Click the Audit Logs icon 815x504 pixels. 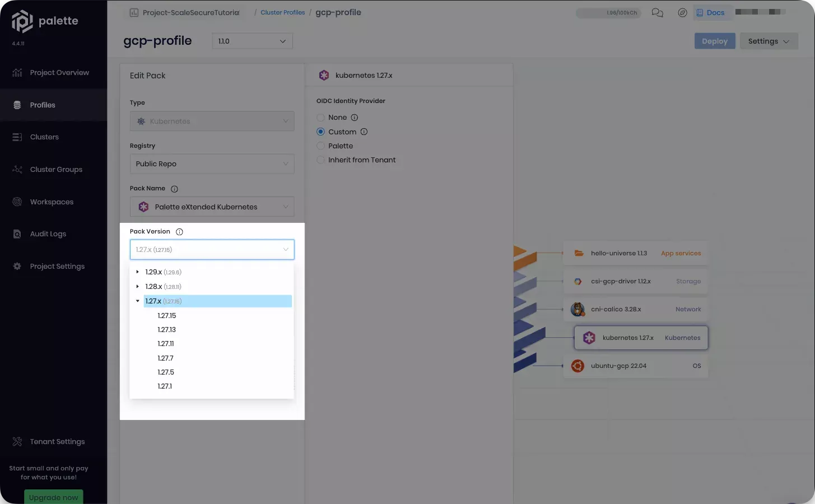[x=17, y=234]
